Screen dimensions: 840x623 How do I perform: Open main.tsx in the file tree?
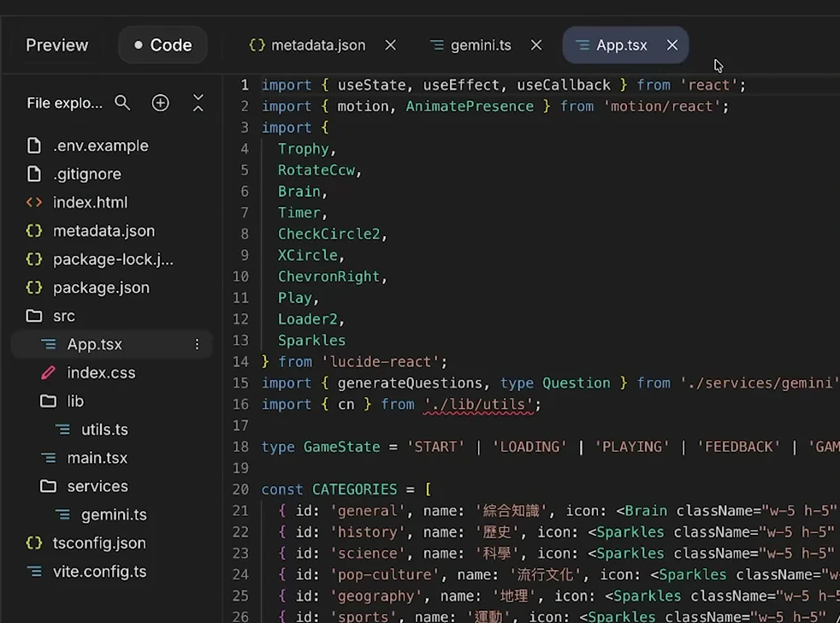97,458
